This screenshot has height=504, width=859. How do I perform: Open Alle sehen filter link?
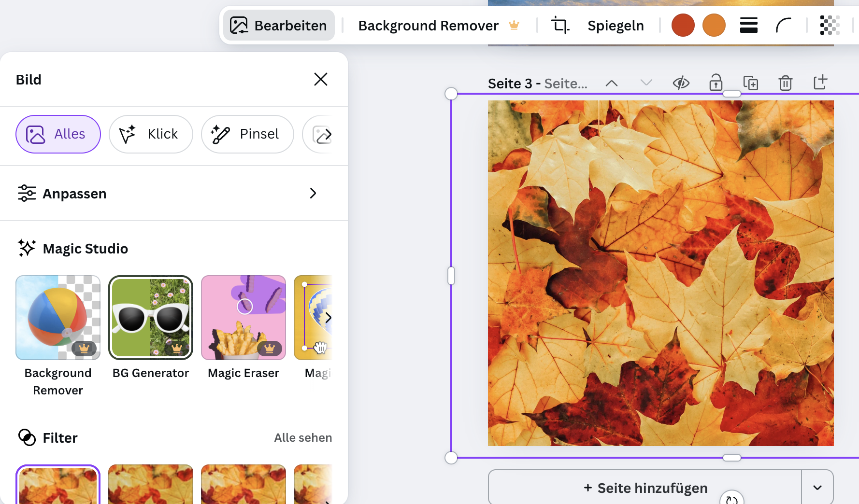point(303,437)
